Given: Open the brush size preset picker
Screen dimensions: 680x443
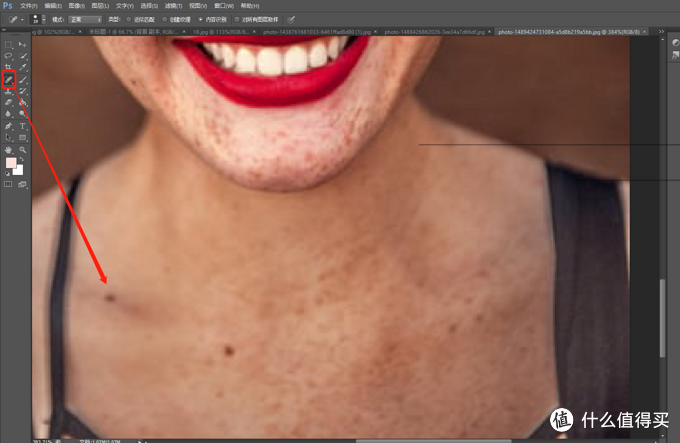Looking at the screenshot, I should tap(38, 20).
